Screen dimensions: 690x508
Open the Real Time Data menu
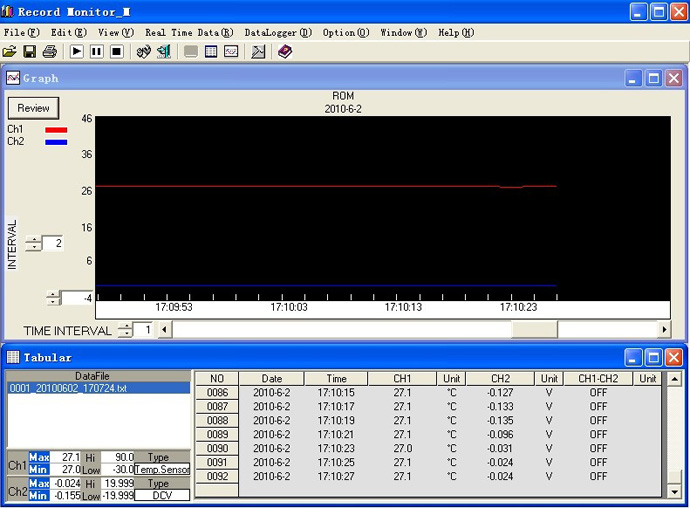coord(189,32)
